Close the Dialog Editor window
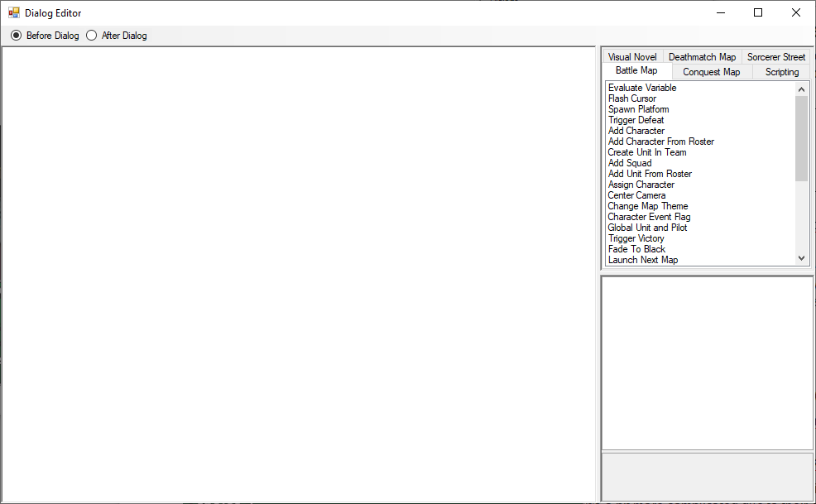This screenshot has height=504, width=816. click(795, 13)
